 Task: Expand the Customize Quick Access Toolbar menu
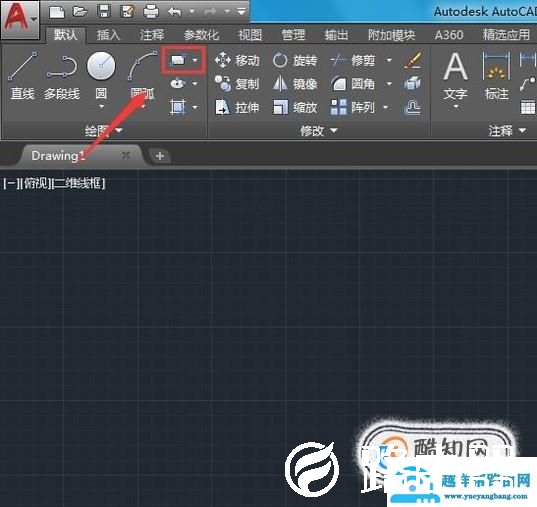tap(242, 12)
